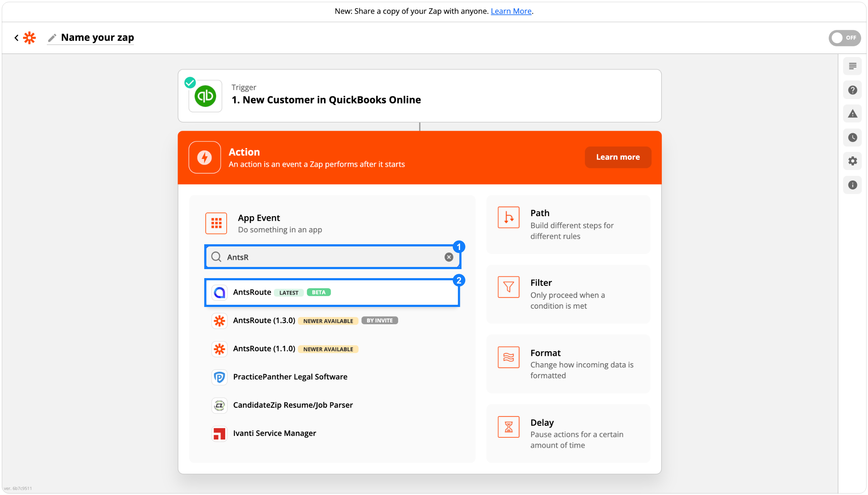Click the 'BY INVITE' badge
Screen dimensions: 868x495
tap(379, 321)
